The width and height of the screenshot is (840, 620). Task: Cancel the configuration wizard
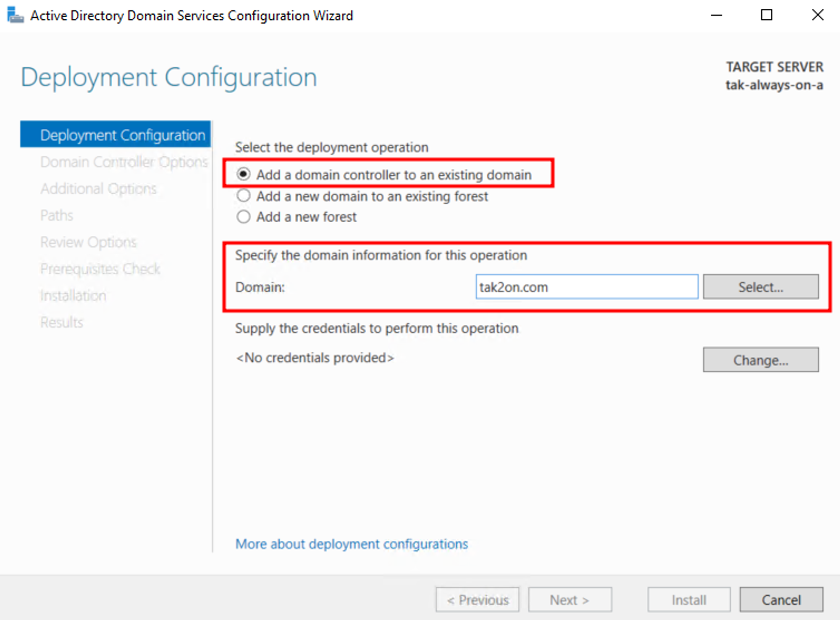[x=781, y=600]
